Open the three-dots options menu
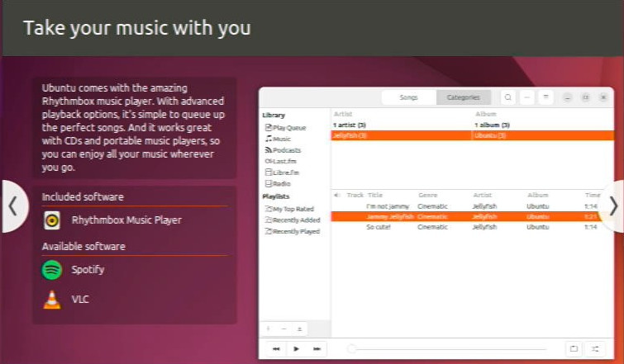Screen dimensions: 624x364 click(526, 97)
